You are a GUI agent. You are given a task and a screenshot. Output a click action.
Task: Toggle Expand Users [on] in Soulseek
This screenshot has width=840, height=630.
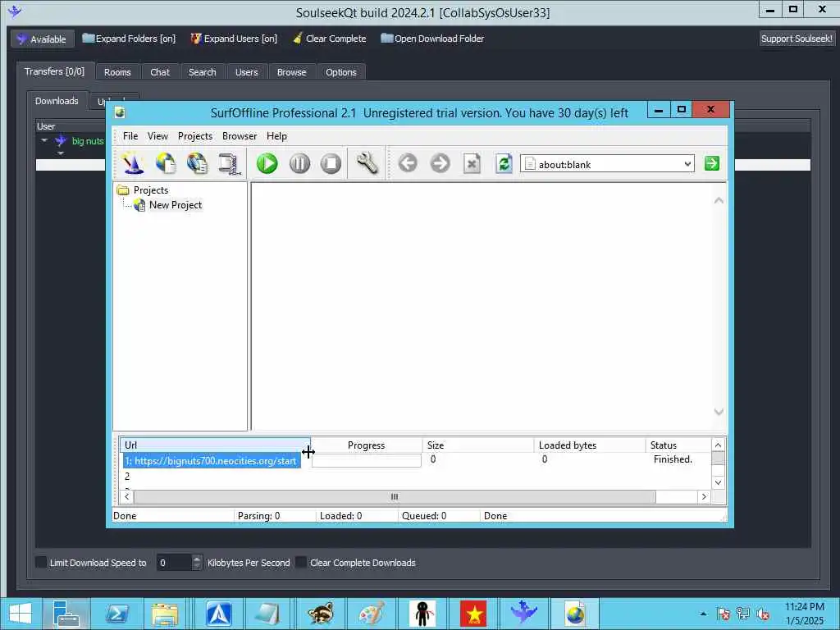(234, 39)
